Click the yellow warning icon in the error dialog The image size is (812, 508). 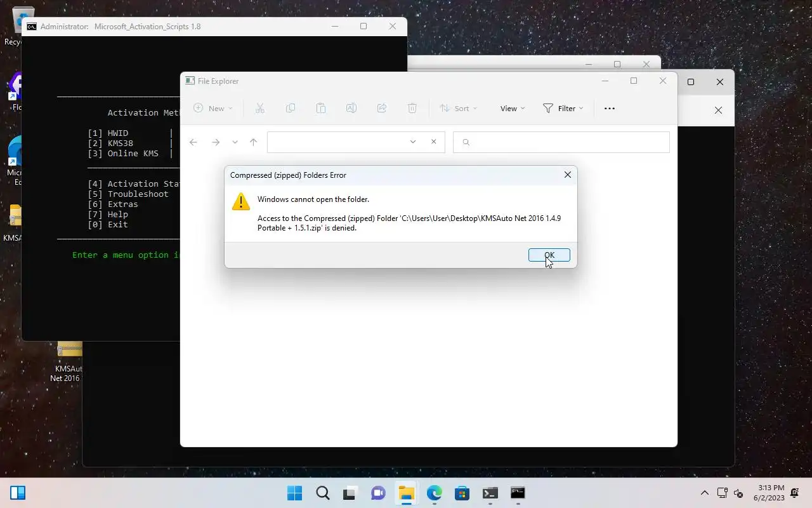[241, 202]
